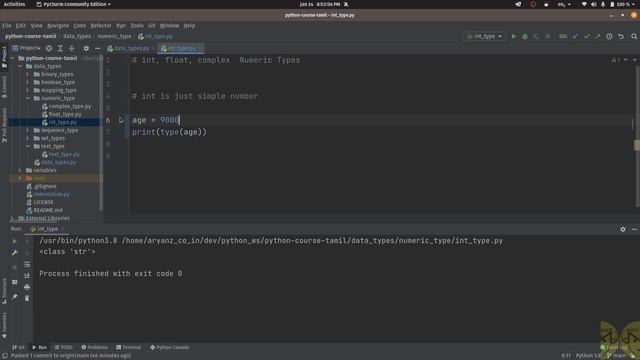Open the Refactor menu
This screenshot has width=640, height=360.
click(101, 26)
